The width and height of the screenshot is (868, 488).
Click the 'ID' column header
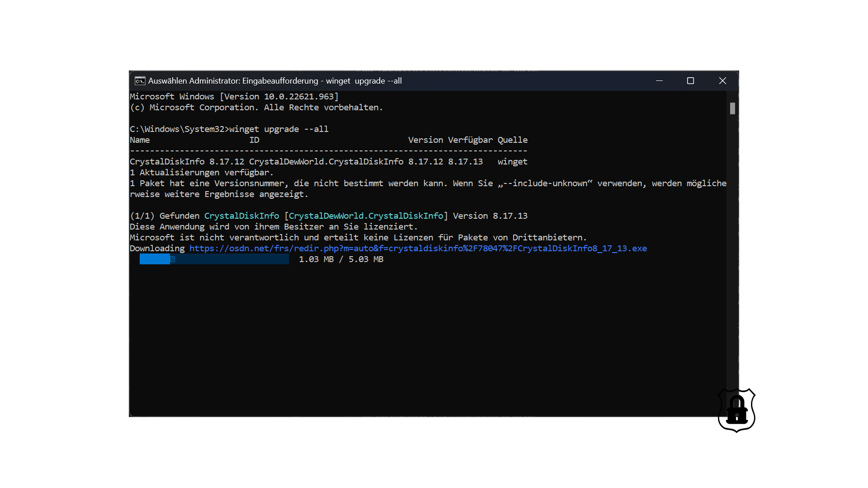pyautogui.click(x=254, y=140)
